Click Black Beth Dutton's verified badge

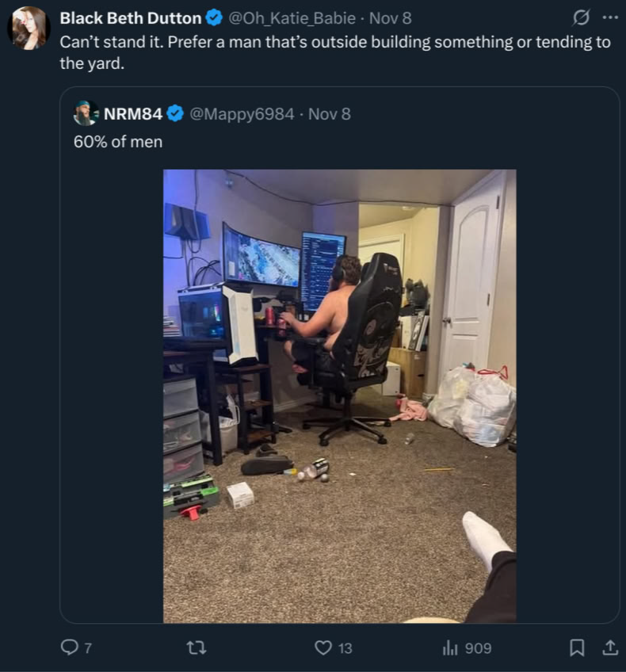tap(214, 18)
